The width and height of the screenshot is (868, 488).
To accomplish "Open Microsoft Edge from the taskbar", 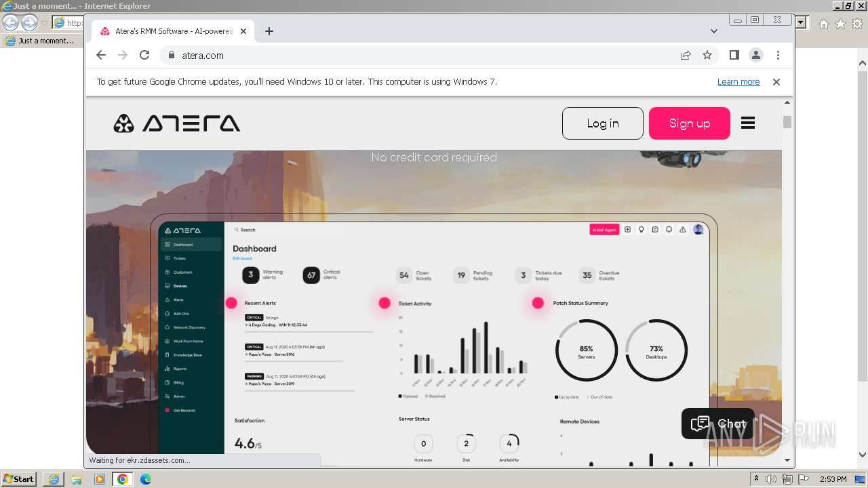I will tap(146, 479).
